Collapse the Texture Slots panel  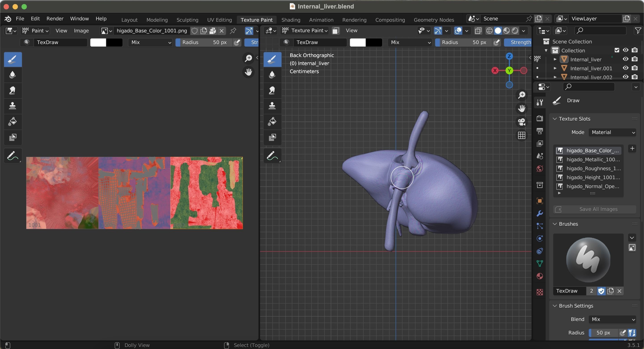click(x=555, y=119)
